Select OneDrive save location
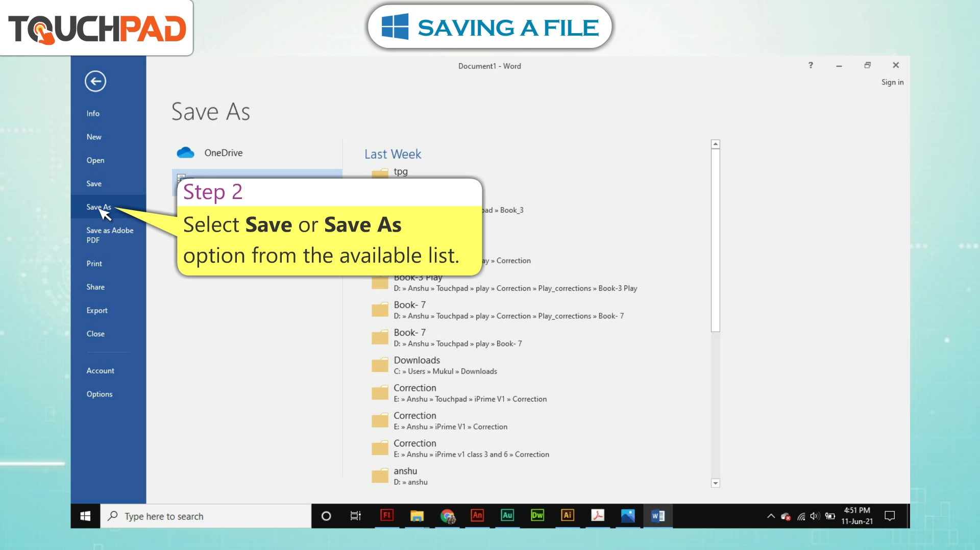 coord(257,153)
